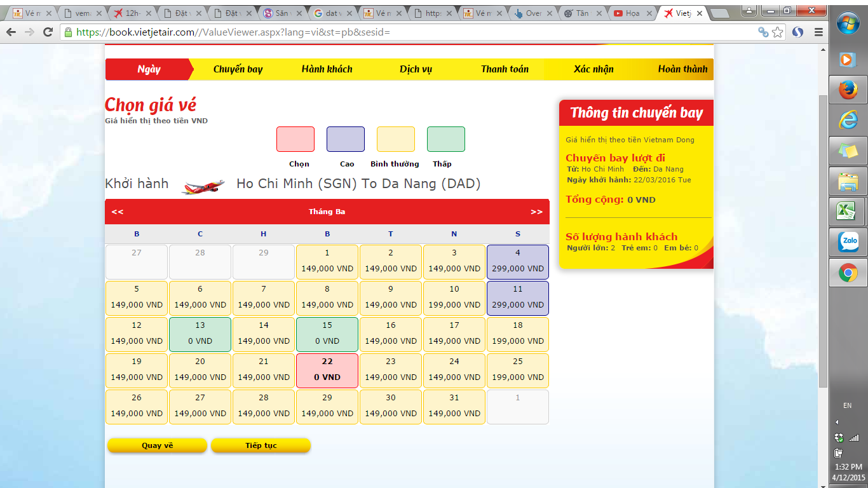The width and height of the screenshot is (868, 488).
Task: Open the Chrome hamburger menu
Action: tap(818, 32)
